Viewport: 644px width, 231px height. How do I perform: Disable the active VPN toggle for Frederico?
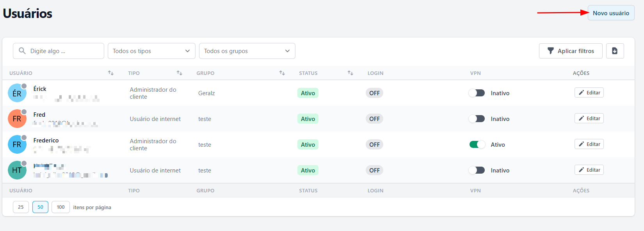click(477, 145)
